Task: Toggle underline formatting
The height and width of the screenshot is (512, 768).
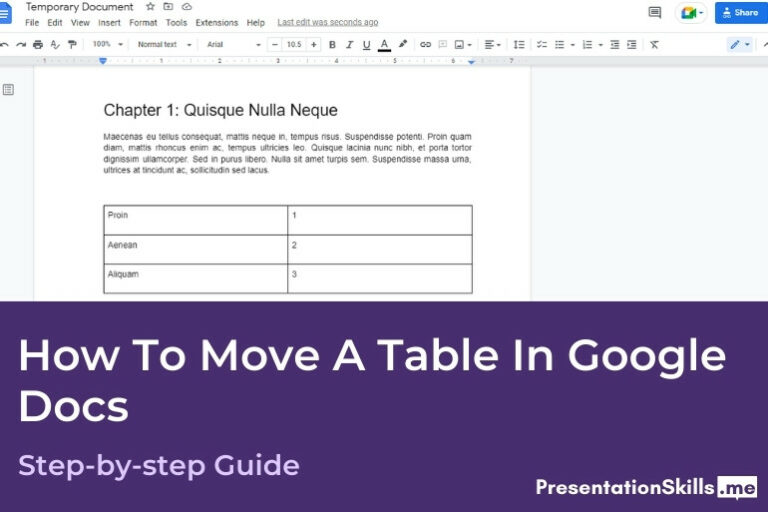Action: pyautogui.click(x=366, y=45)
